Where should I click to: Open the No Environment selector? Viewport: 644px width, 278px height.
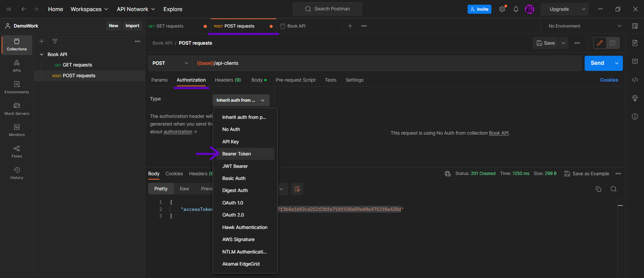585,26
